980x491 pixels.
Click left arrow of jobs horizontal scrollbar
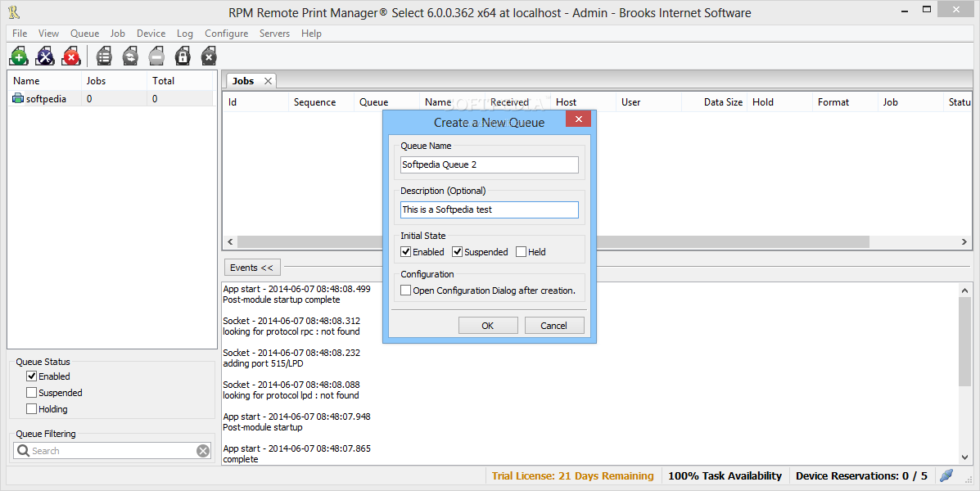(x=231, y=241)
